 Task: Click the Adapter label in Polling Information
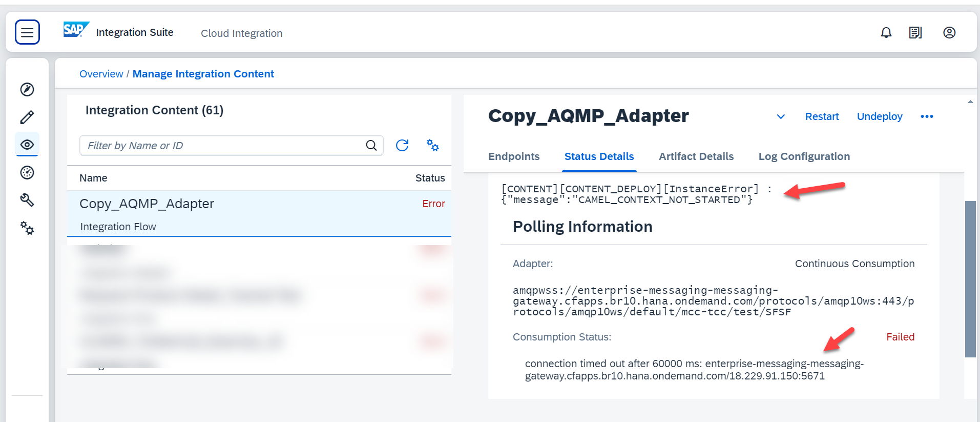pos(533,264)
